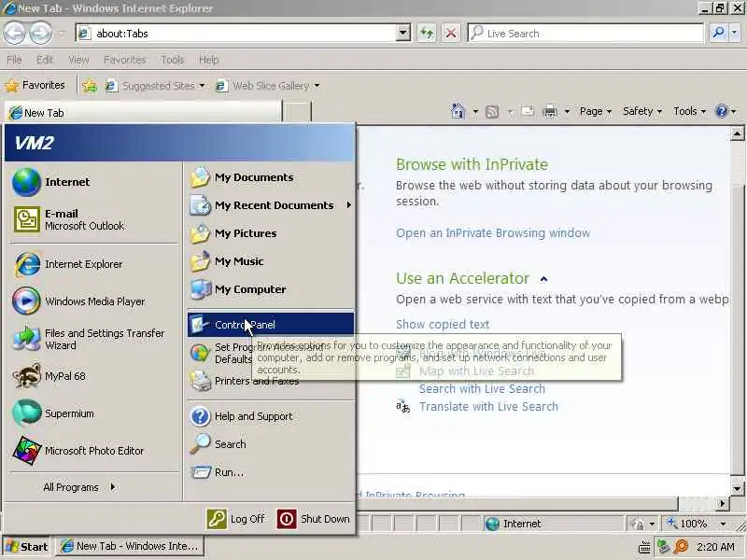
Task: Open My Documents folder
Action: pyautogui.click(x=271, y=177)
